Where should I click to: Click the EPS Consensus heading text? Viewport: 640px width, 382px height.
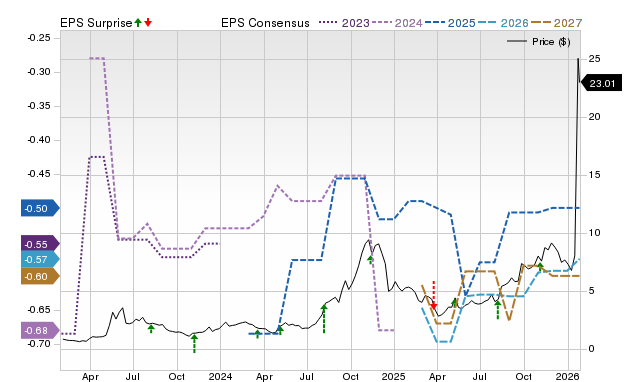point(265,23)
